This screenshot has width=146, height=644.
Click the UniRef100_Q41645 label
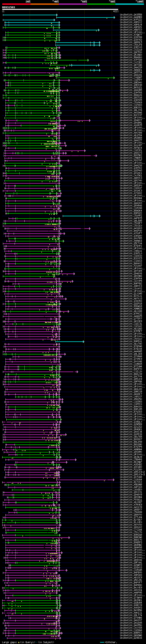tap(131, 623)
